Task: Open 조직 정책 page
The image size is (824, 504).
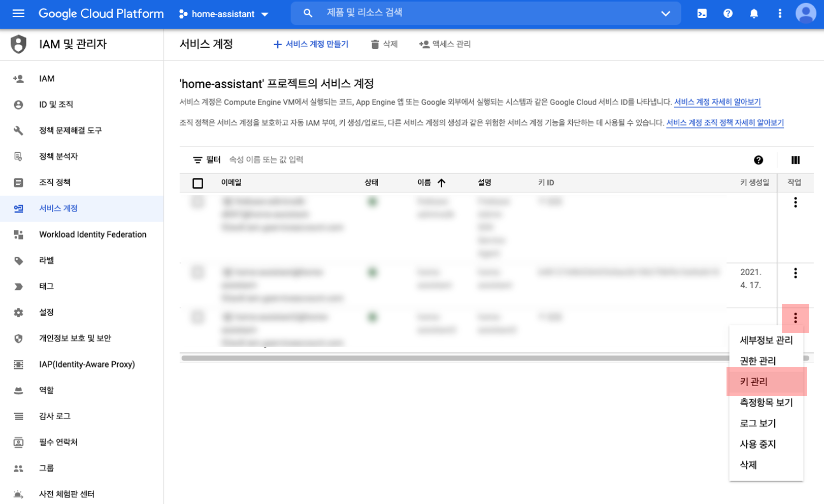Action: [x=82, y=182]
